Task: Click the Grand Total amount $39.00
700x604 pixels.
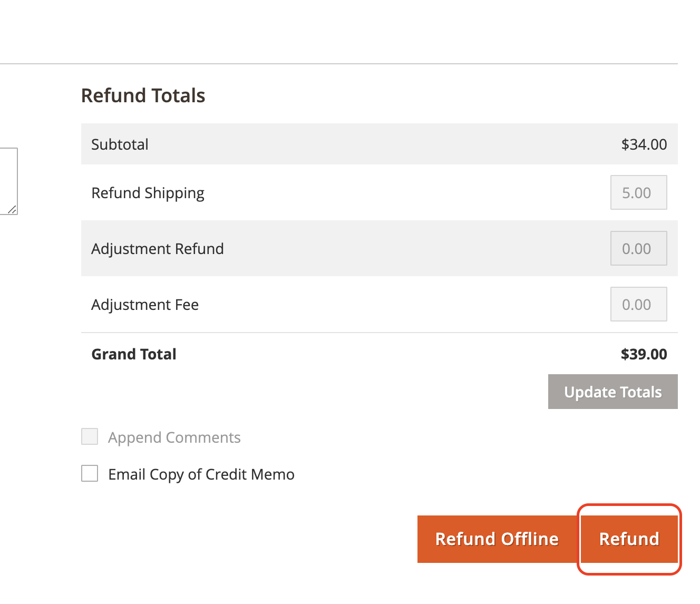Action: point(644,354)
